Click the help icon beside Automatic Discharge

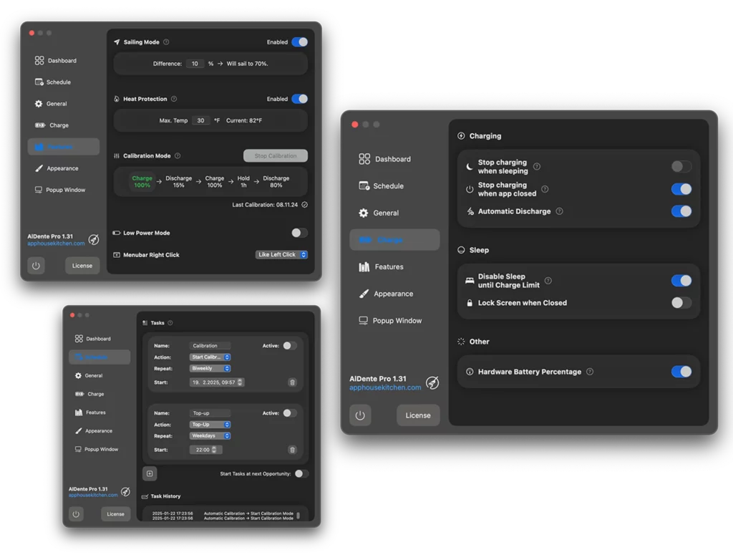559,211
